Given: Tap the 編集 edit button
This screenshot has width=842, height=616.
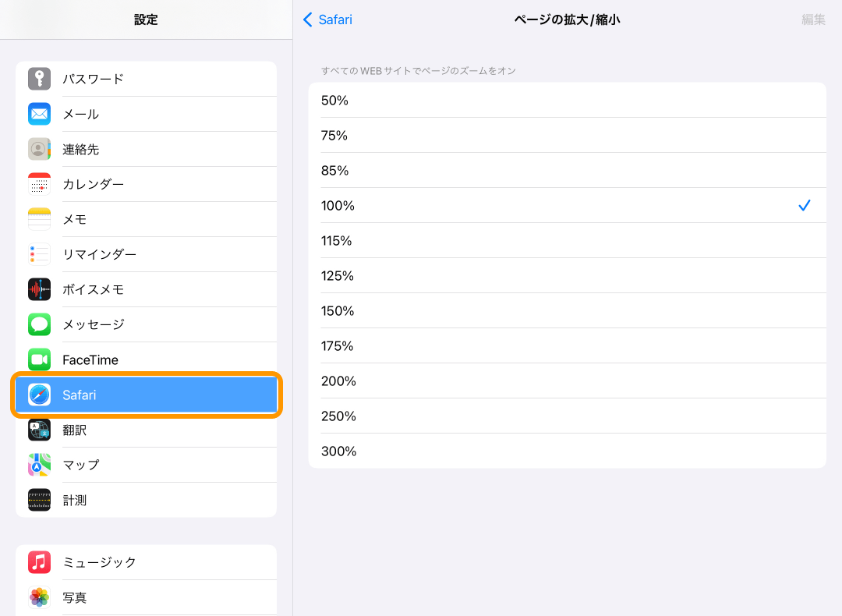Looking at the screenshot, I should tap(813, 19).
